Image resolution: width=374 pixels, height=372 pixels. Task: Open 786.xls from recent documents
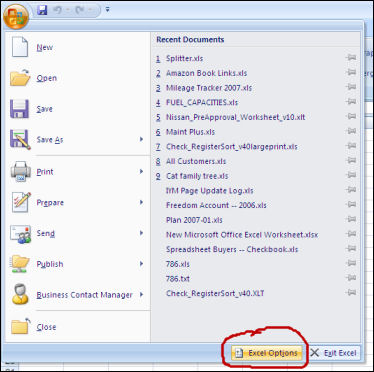pyautogui.click(x=178, y=264)
